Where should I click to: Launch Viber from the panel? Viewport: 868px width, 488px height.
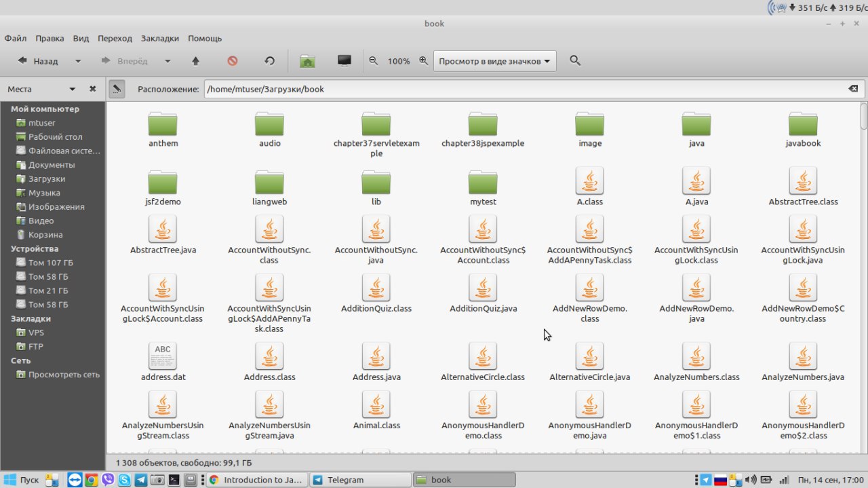[108, 480]
